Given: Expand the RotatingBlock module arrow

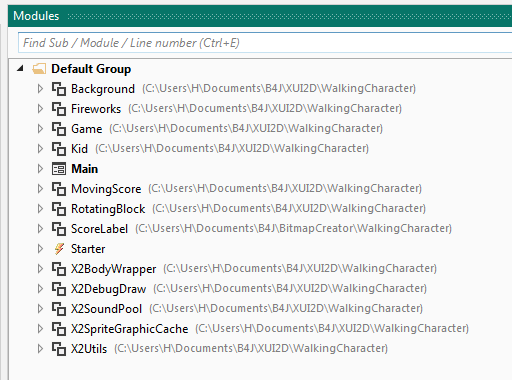Looking at the screenshot, I should coord(40,209).
